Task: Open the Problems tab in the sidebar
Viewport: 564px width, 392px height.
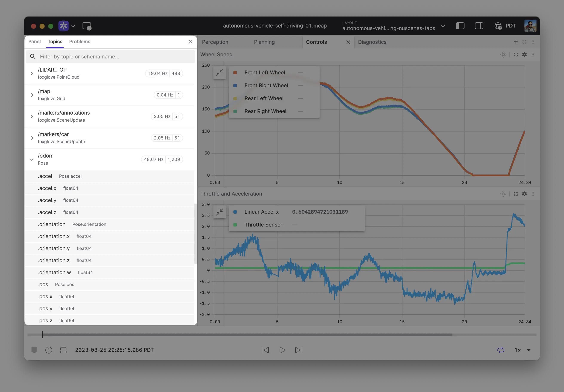Action: [x=80, y=41]
